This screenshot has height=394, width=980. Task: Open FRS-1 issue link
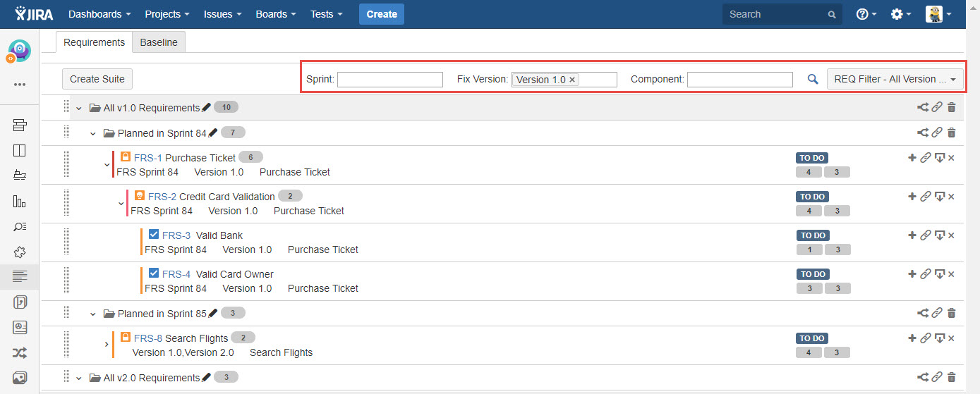point(147,158)
